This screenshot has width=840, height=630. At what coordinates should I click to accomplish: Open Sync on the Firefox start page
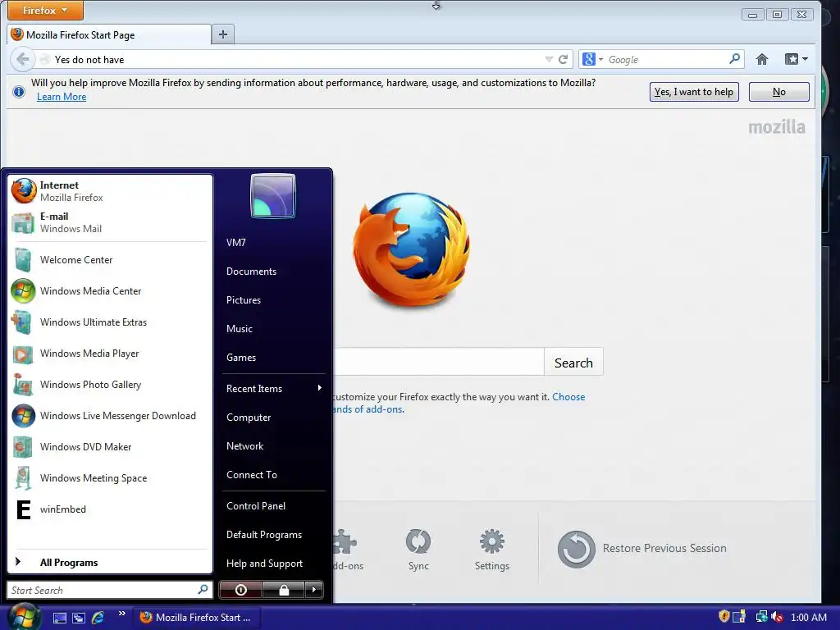(418, 550)
